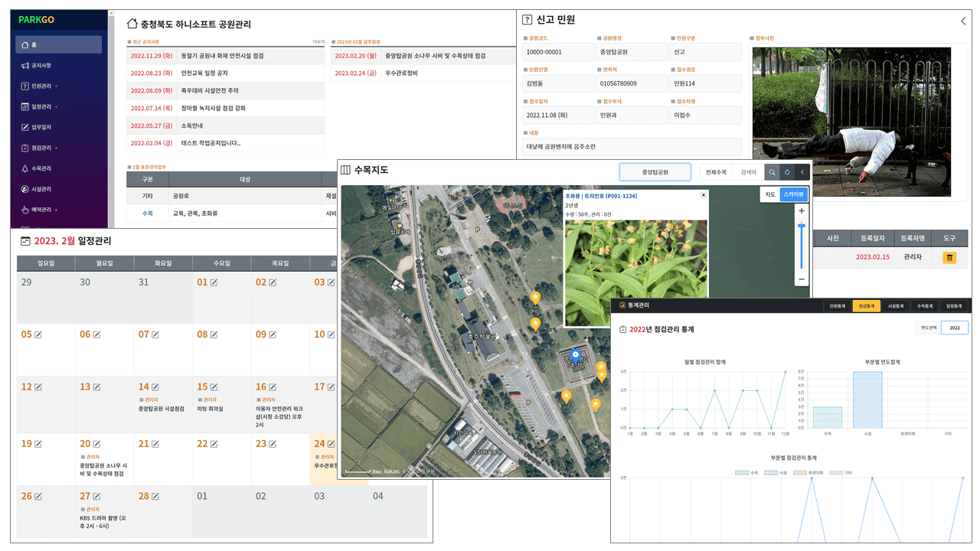The image size is (980, 551).
Task: Switch map view to 지도 mode
Action: (x=771, y=194)
